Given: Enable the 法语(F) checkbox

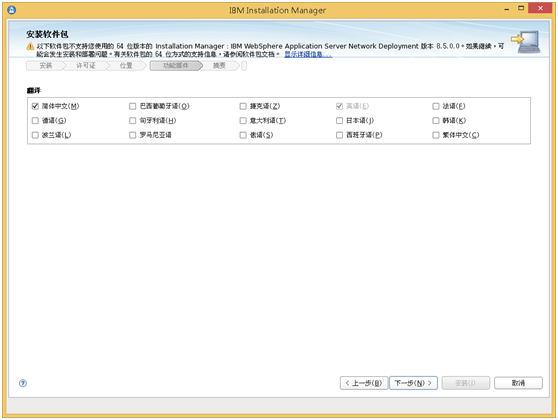Looking at the screenshot, I should pos(436,106).
